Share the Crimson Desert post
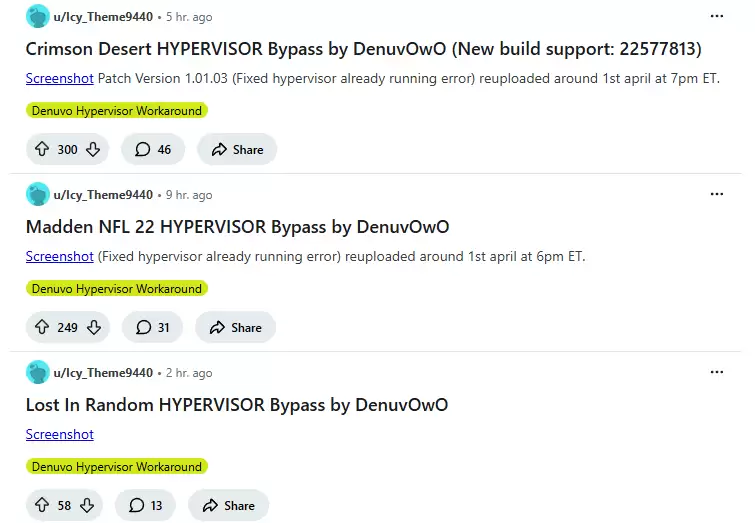The image size is (755, 523). pyautogui.click(x=237, y=149)
